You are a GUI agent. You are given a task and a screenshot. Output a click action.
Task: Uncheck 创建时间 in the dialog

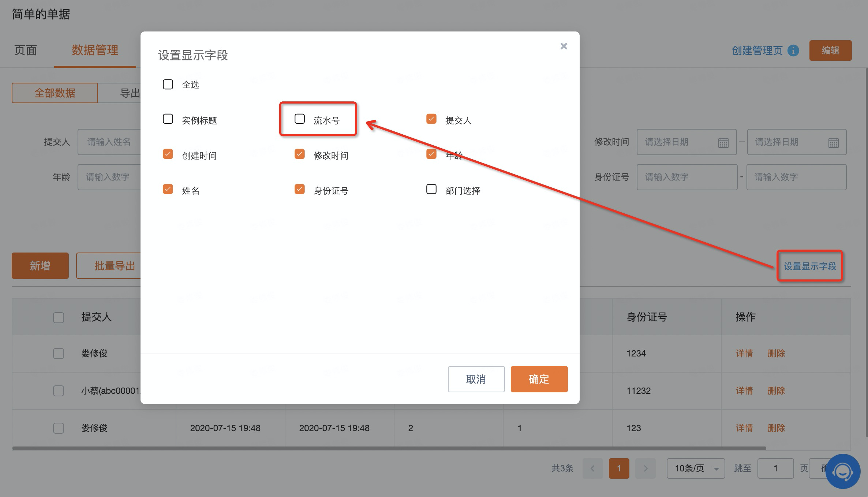pyautogui.click(x=168, y=154)
